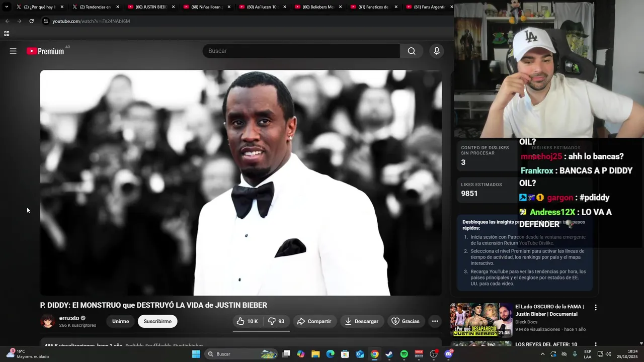Viewport: 644px width, 362px height.
Task: Open Discord from the taskbar
Action: [448, 354]
